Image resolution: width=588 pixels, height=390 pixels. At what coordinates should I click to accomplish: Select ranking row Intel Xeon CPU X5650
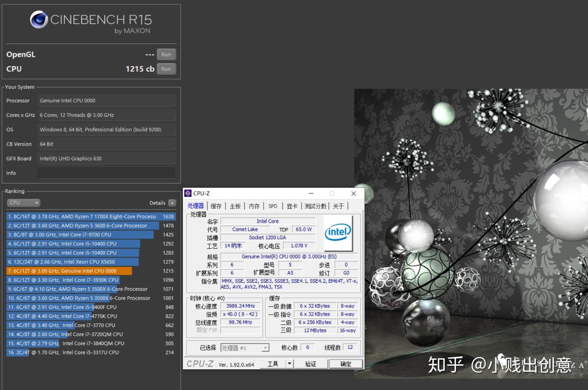pos(91,262)
